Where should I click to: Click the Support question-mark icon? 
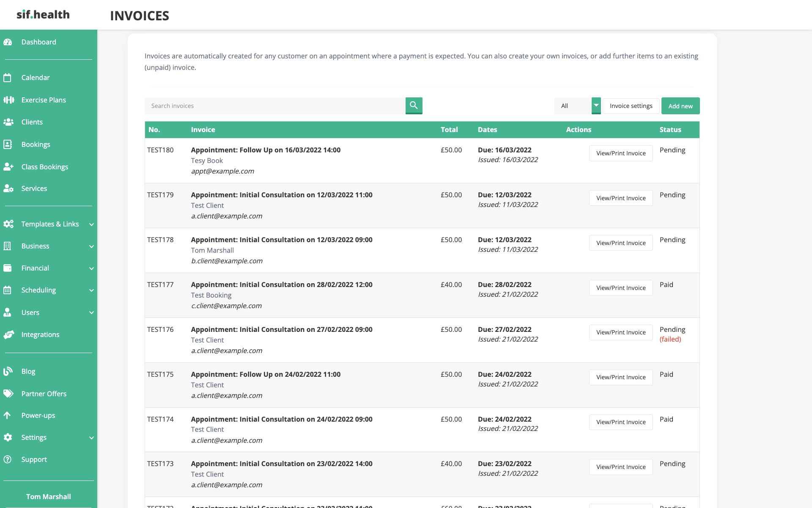8,459
